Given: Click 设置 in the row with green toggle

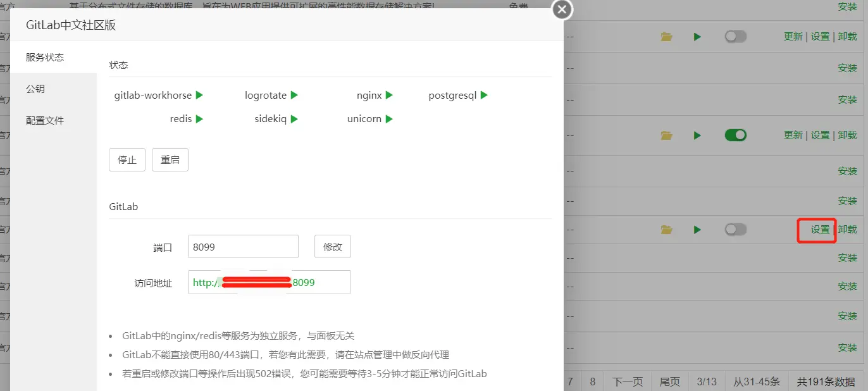Looking at the screenshot, I should pyautogui.click(x=821, y=135).
